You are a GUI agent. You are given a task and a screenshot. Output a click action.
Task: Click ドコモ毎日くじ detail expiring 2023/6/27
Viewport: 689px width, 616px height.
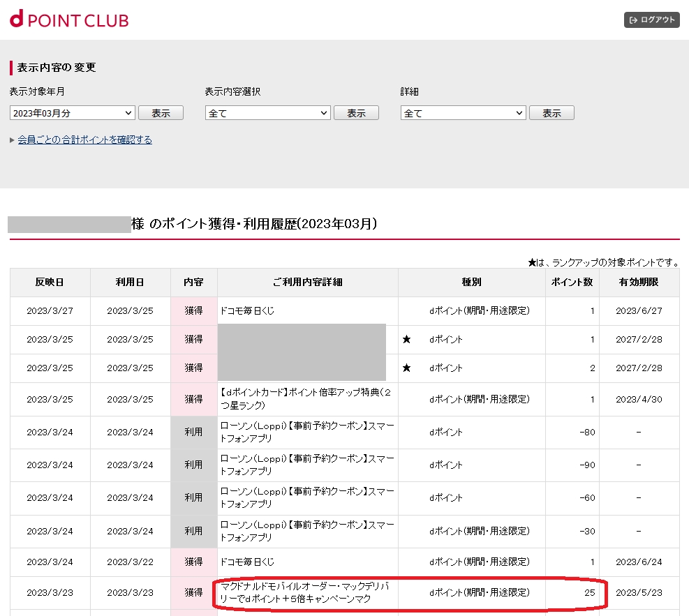coord(247,311)
